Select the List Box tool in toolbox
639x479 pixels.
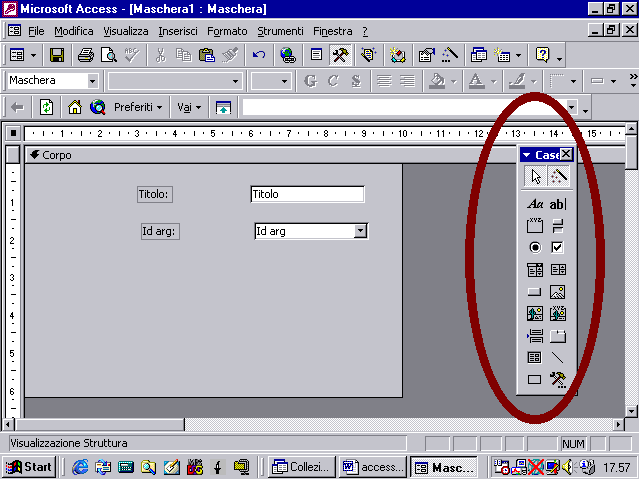pyautogui.click(x=557, y=269)
